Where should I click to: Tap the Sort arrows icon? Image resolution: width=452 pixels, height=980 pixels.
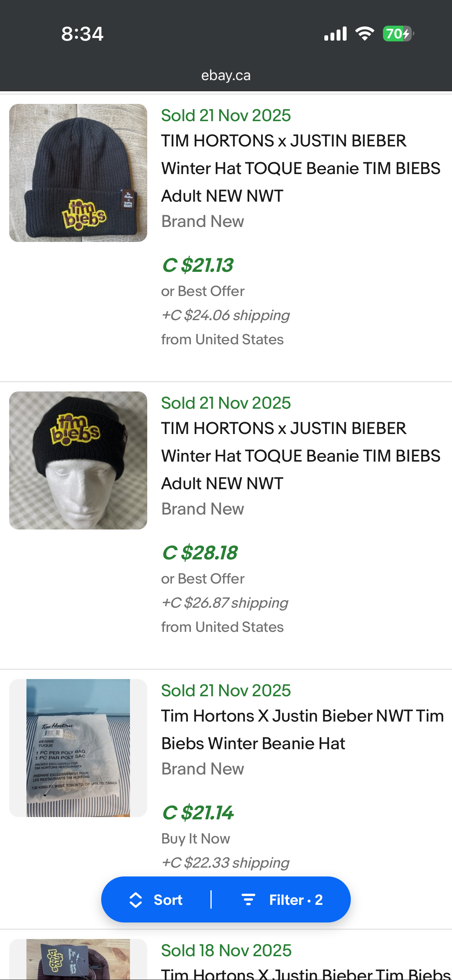coord(136,899)
